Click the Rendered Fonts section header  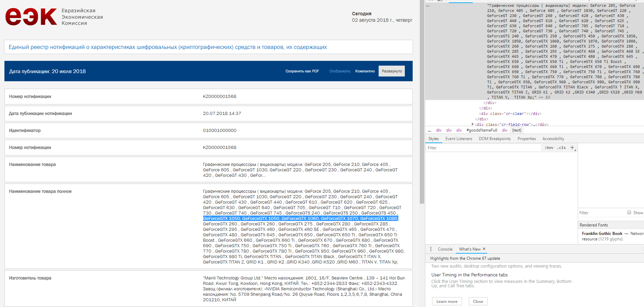click(611, 225)
